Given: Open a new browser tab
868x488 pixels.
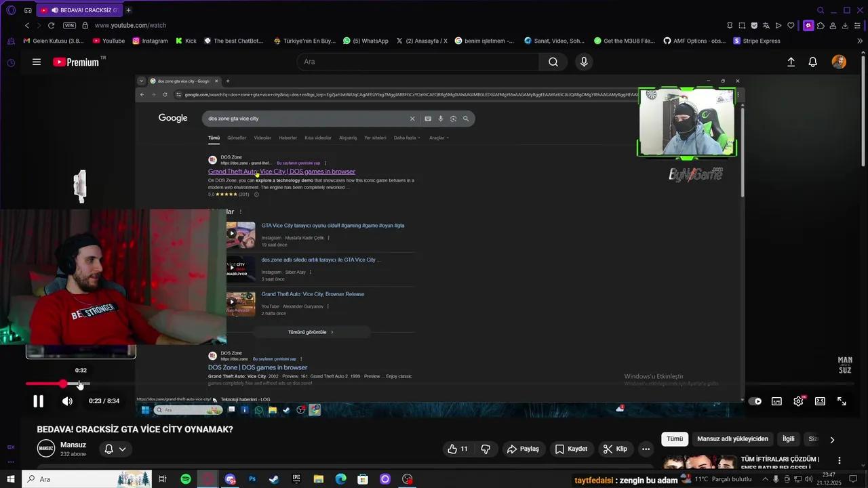Looking at the screenshot, I should (128, 10).
